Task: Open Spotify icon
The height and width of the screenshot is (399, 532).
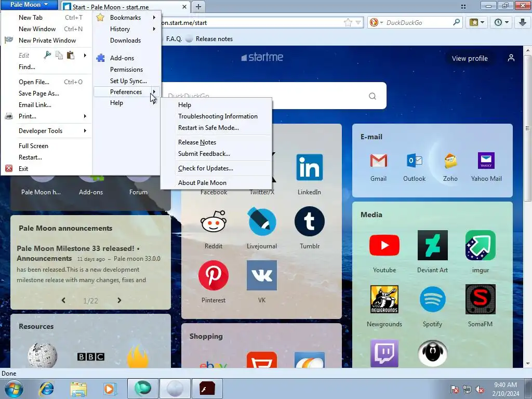Action: click(433, 299)
